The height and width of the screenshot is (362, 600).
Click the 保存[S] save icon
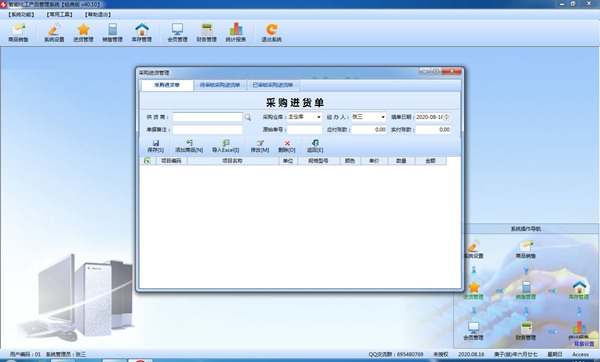(x=155, y=146)
